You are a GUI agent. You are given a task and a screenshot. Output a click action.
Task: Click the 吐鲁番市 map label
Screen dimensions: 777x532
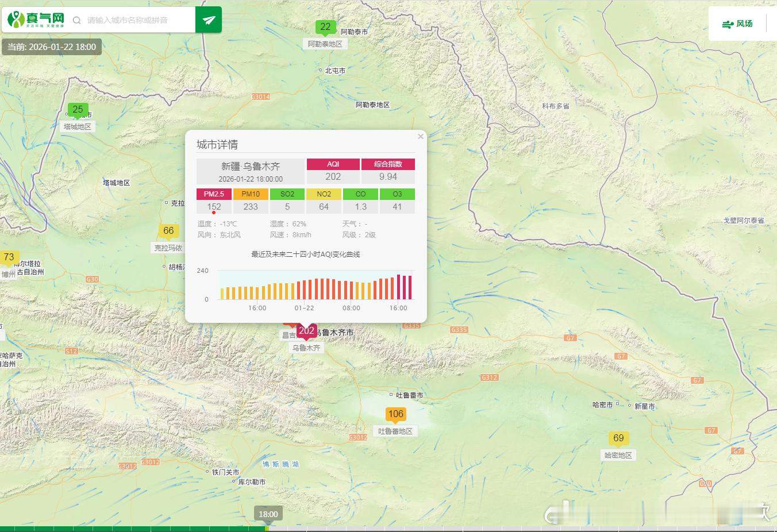click(410, 395)
